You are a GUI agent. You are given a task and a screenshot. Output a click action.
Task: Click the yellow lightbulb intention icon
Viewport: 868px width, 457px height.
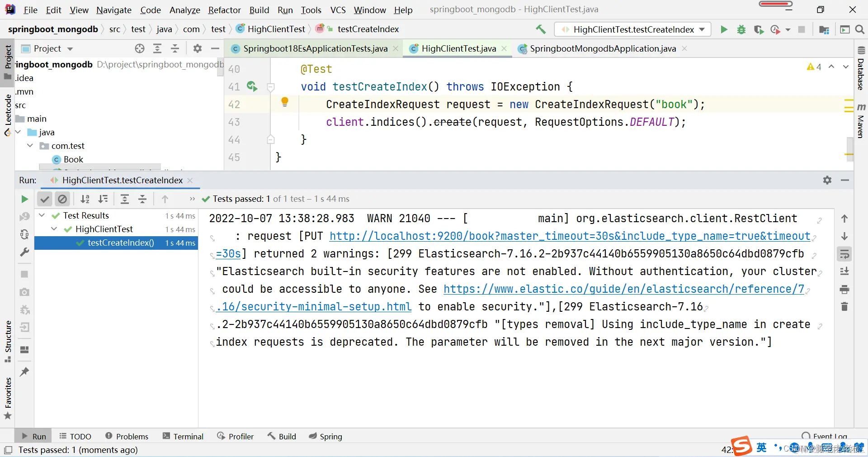285,102
